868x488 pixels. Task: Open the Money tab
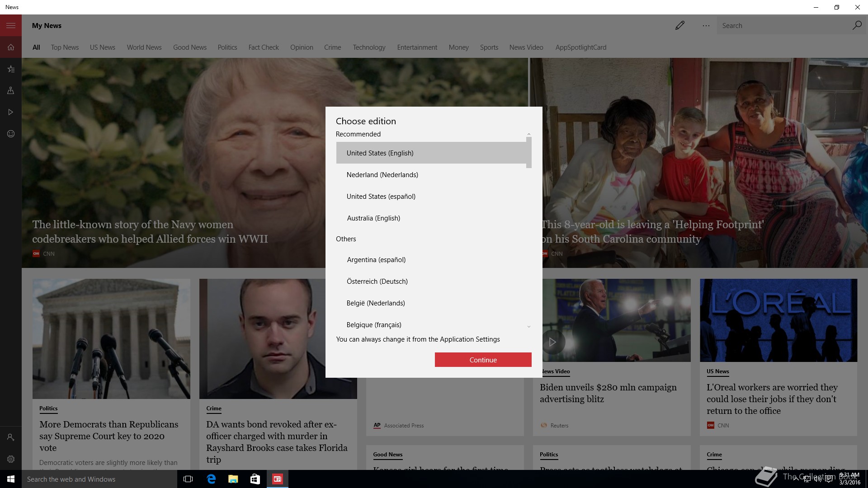tap(458, 47)
